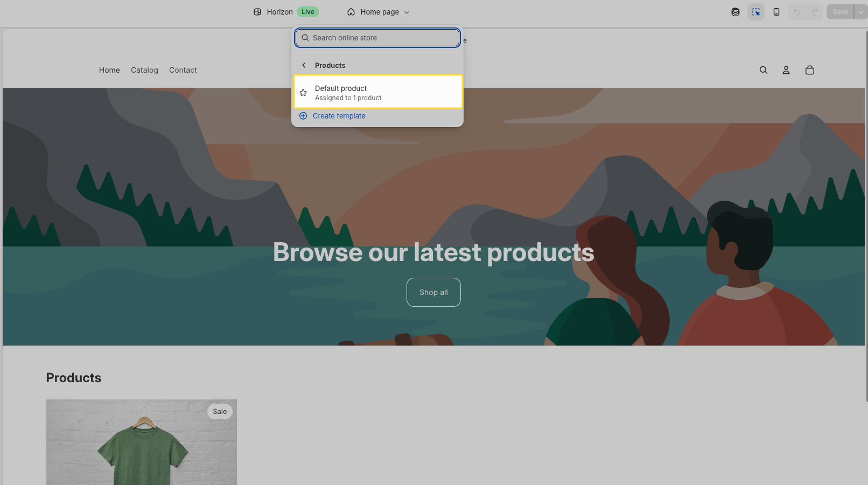Open the cart icon
Image resolution: width=868 pixels, height=485 pixels.
coord(809,70)
